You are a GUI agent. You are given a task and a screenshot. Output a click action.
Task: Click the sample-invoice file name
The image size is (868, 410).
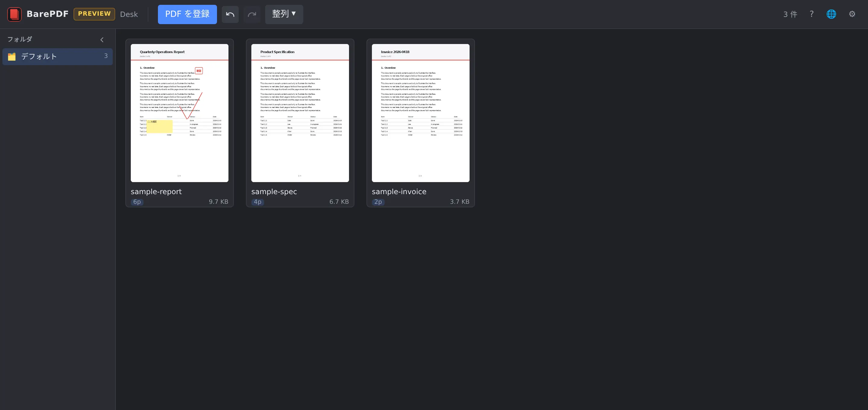[x=399, y=191]
